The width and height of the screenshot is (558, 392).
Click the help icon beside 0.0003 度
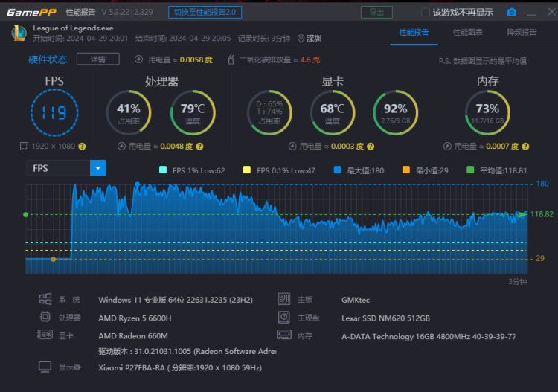371,147
